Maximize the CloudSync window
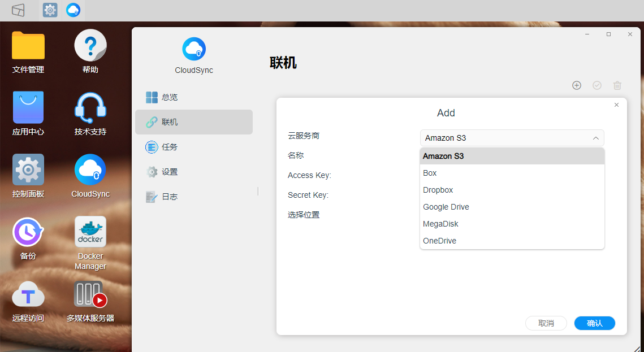Screen dimensions: 644x352 pos(609,34)
